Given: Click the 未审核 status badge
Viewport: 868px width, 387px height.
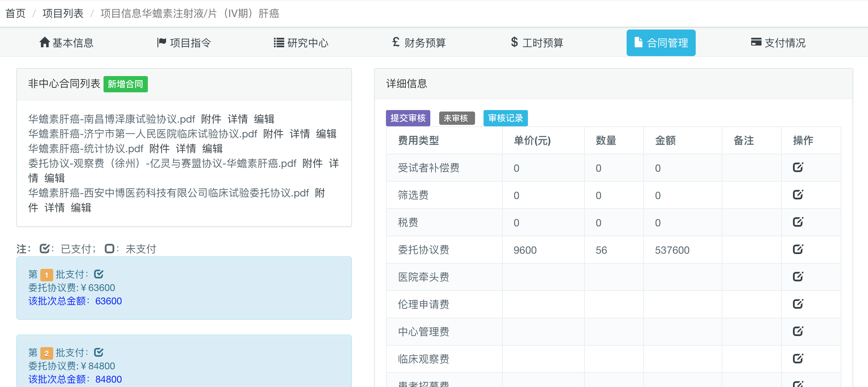Looking at the screenshot, I should click(x=457, y=118).
